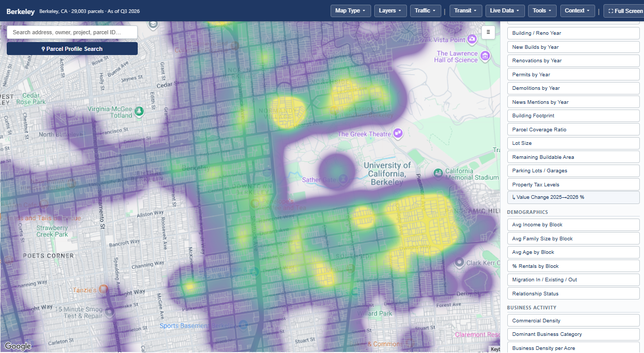
Task: Click Virginia McGee Totland park marker
Action: pyautogui.click(x=139, y=111)
